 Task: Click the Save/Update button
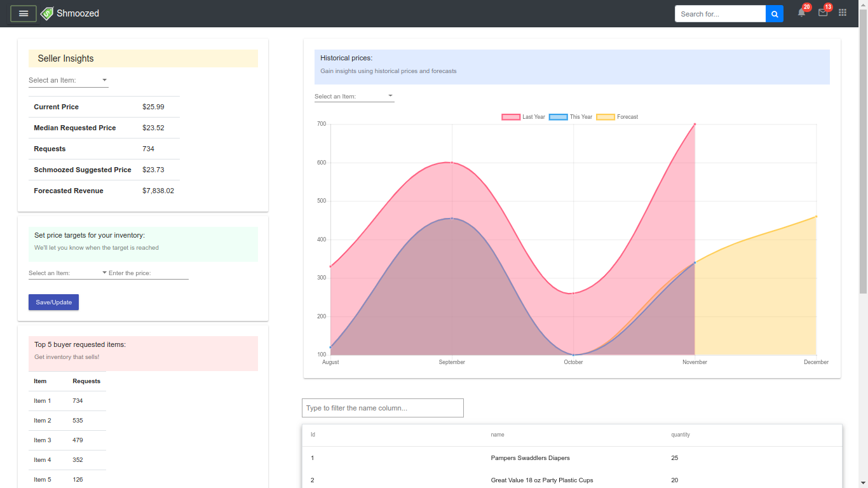coord(53,302)
